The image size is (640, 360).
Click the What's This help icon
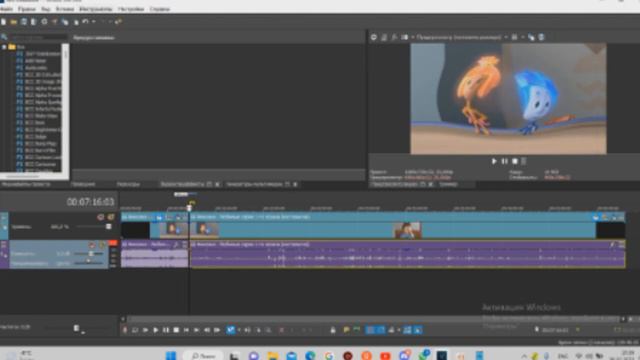[118, 22]
